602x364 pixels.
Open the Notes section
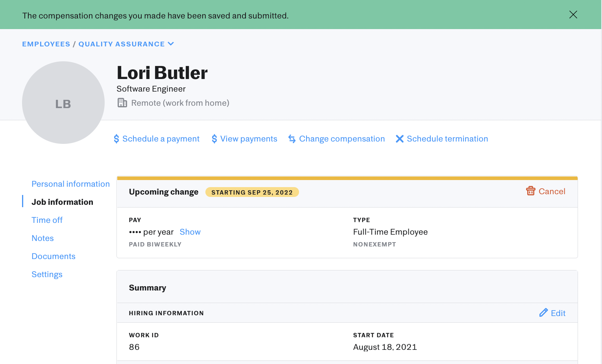coord(42,238)
